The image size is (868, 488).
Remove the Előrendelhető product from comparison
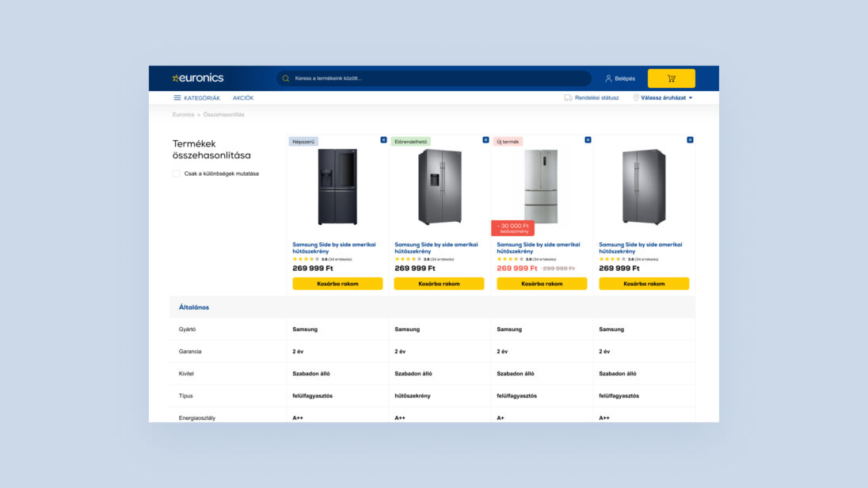tap(485, 140)
